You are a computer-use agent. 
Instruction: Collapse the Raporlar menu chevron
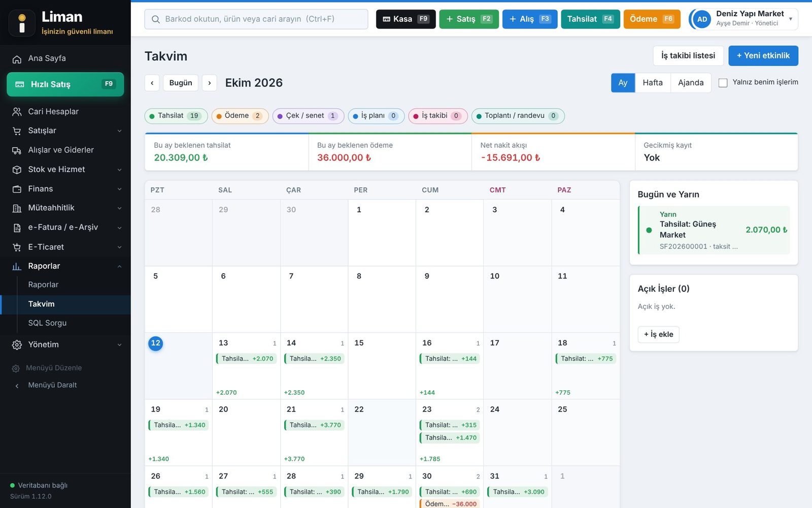point(120,266)
